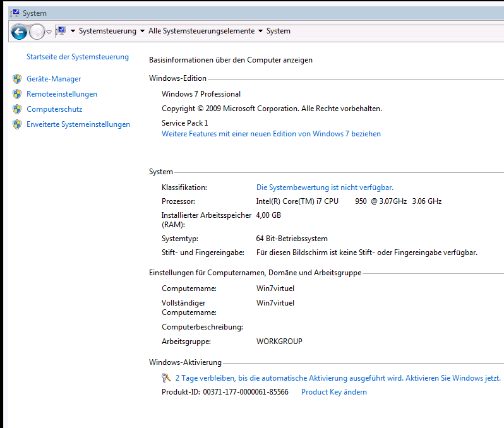Image resolution: width=504 pixels, height=428 pixels.
Task: Click the keys icon under Windows-Aktivierung
Action: pos(166,378)
